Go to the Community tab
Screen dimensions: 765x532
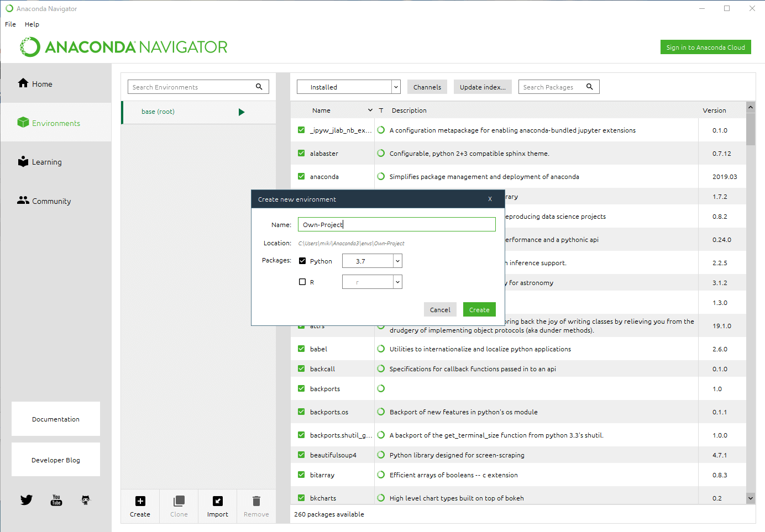click(x=55, y=201)
